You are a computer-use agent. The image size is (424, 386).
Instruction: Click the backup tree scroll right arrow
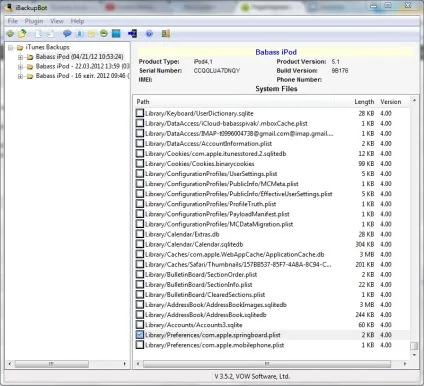pos(125,364)
